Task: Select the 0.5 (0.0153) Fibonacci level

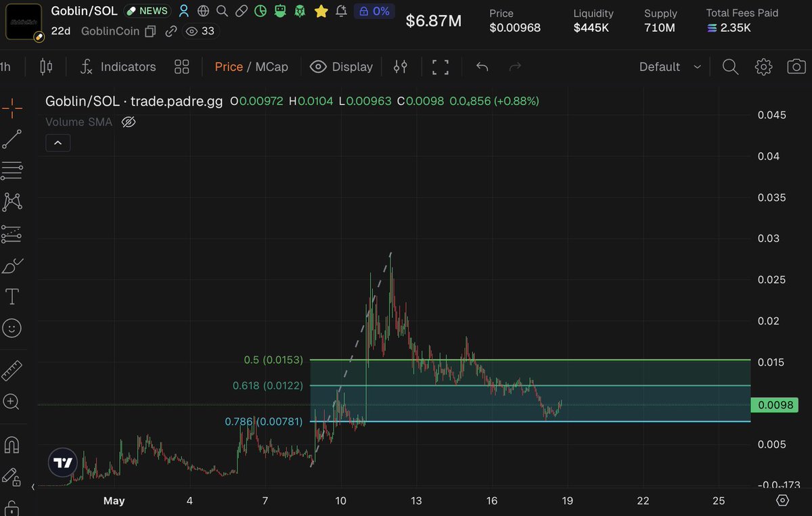Action: point(273,360)
